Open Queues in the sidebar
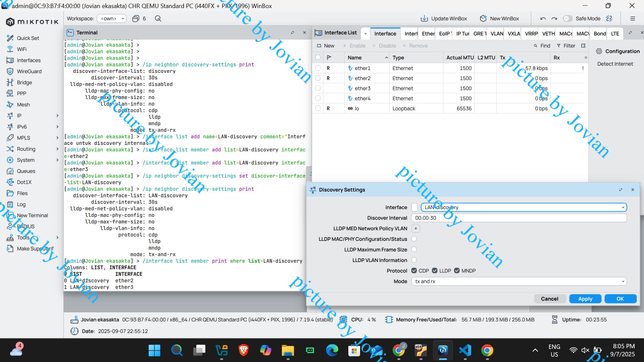644x362 pixels. (26, 171)
